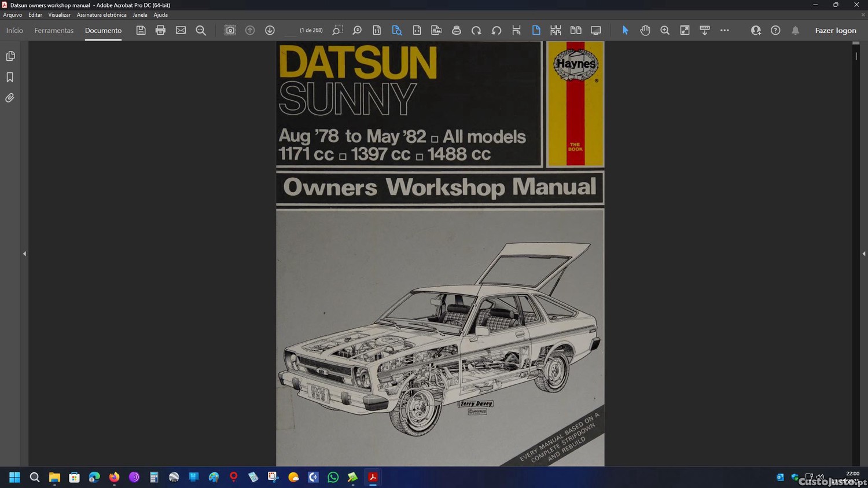Toggle single page view mode
The height and width of the screenshot is (488, 868).
point(536,30)
